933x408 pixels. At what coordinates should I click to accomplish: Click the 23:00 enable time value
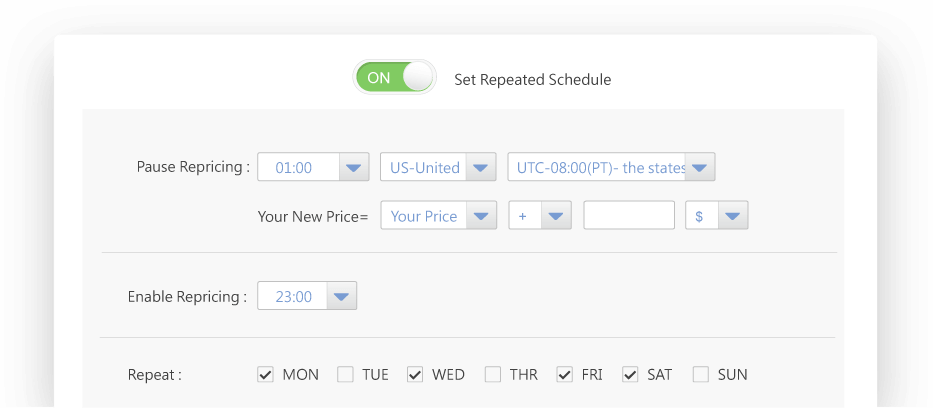[x=294, y=297]
